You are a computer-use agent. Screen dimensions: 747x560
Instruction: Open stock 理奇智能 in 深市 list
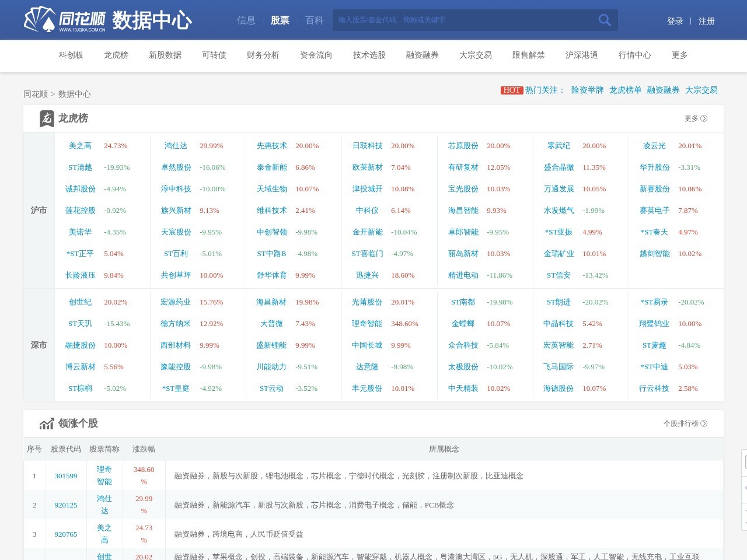pyautogui.click(x=367, y=324)
